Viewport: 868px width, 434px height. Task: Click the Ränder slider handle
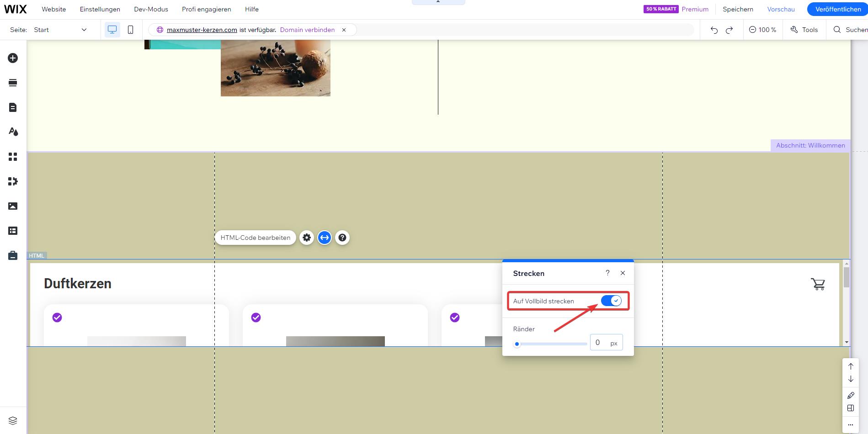(x=517, y=344)
